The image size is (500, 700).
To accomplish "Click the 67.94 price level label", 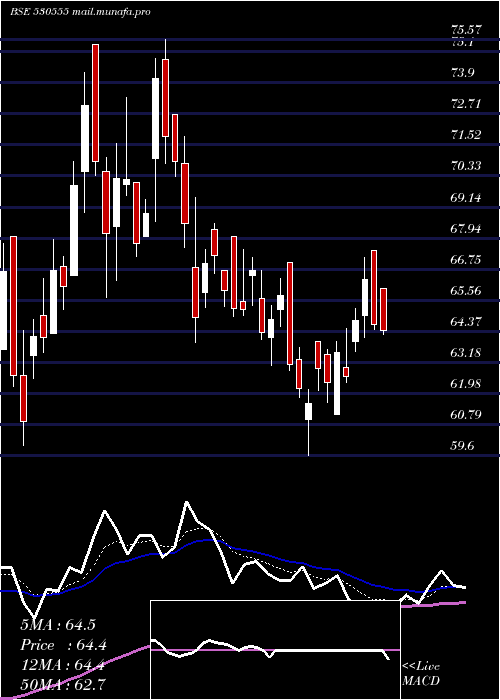I will tap(466, 229).
